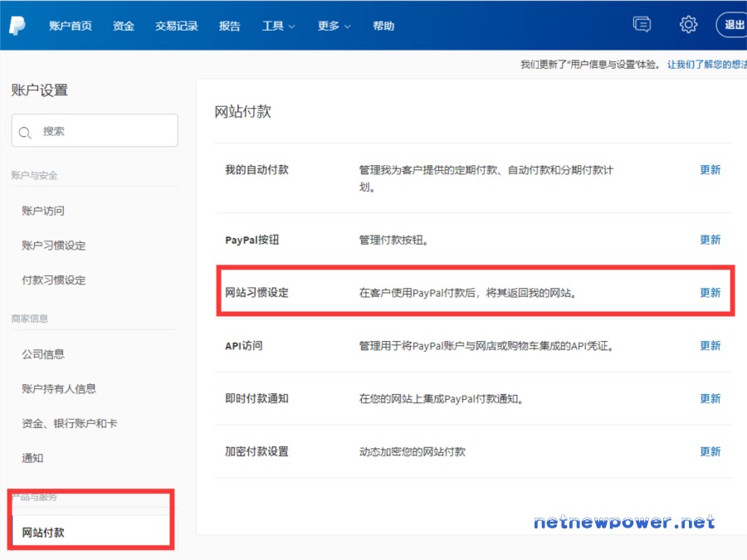Click the 退出 logout button
The height and width of the screenshot is (560, 747).
[x=732, y=24]
